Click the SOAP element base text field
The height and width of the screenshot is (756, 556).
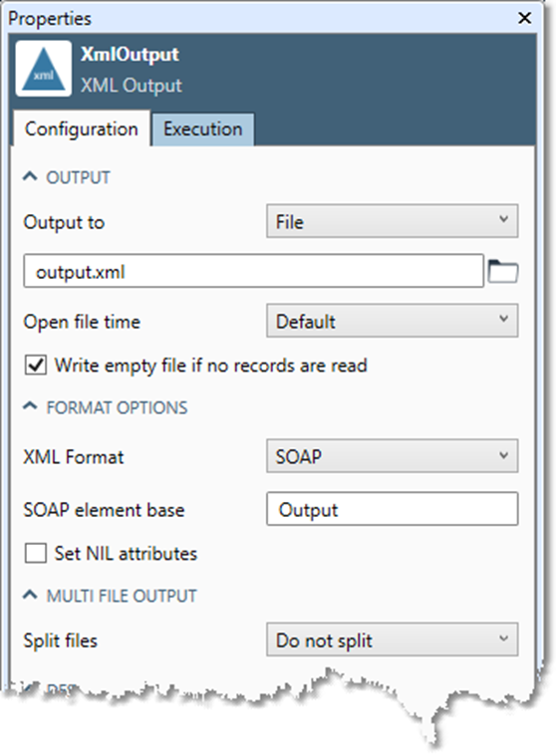pos(392,509)
